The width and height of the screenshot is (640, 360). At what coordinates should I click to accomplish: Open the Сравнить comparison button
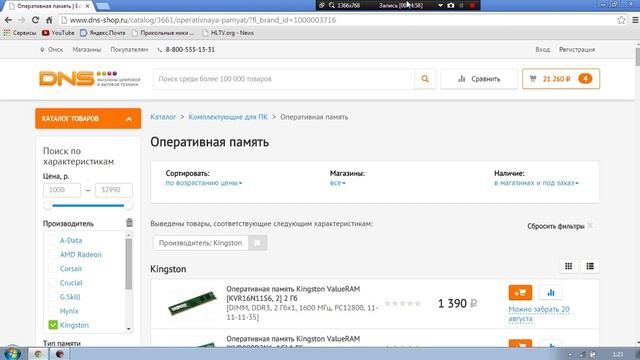(479, 79)
